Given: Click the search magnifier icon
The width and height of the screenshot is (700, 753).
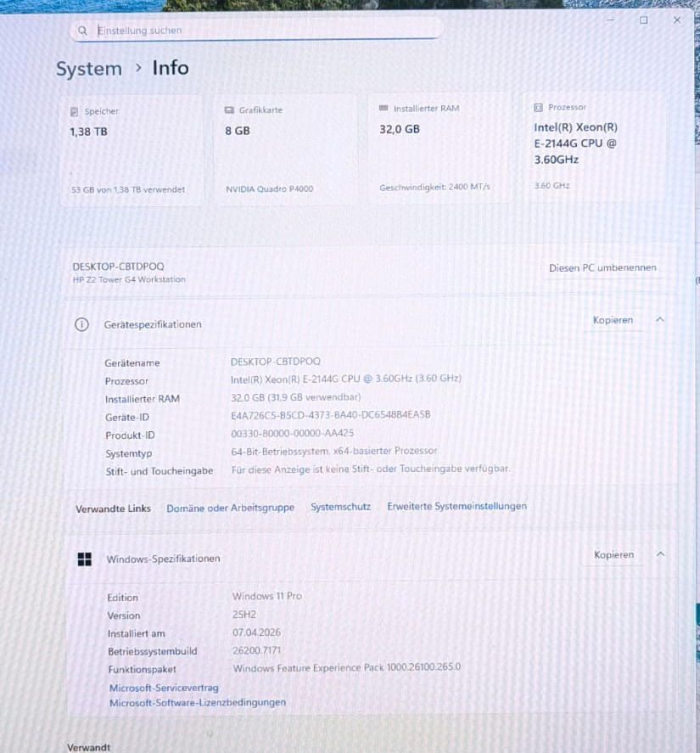Looking at the screenshot, I should coord(82,31).
